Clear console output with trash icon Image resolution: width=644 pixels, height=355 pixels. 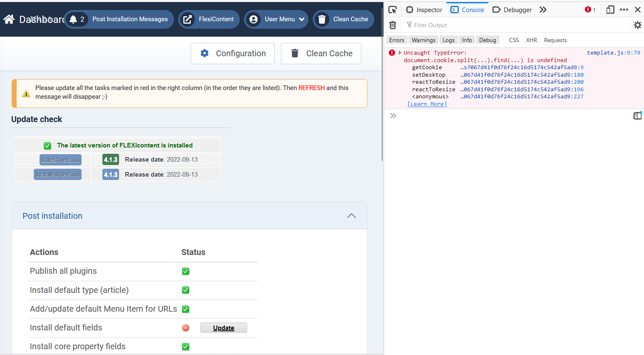[x=393, y=25]
